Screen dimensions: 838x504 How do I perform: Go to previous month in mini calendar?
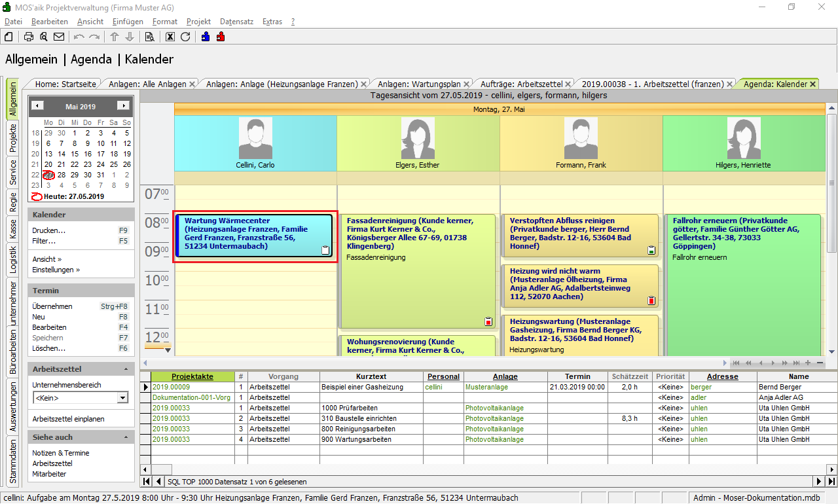(38, 105)
